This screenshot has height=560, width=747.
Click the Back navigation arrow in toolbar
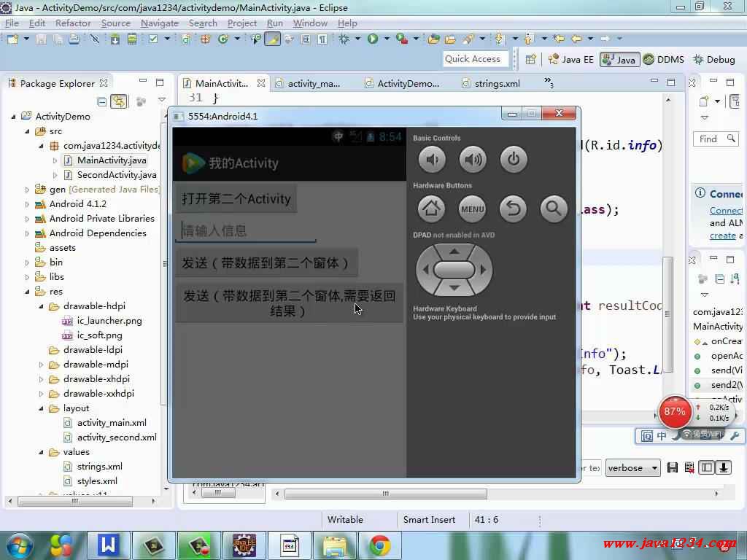(x=576, y=39)
